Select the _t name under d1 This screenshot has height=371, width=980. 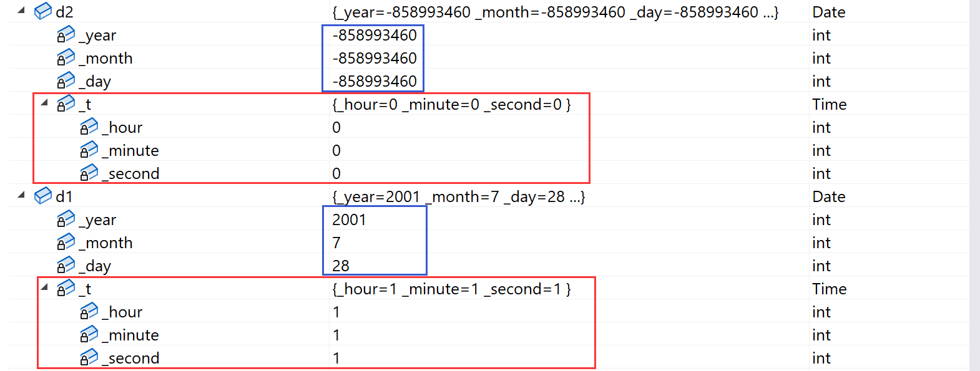pos(85,289)
